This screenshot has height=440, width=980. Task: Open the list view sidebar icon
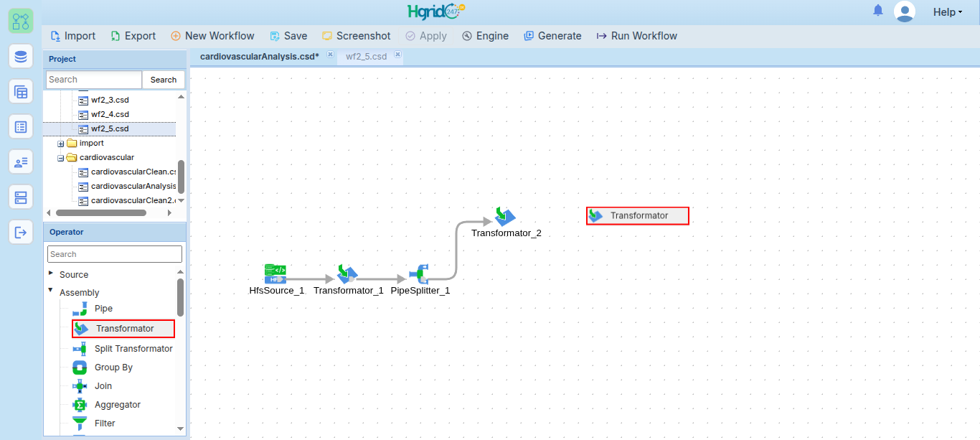tap(21, 127)
